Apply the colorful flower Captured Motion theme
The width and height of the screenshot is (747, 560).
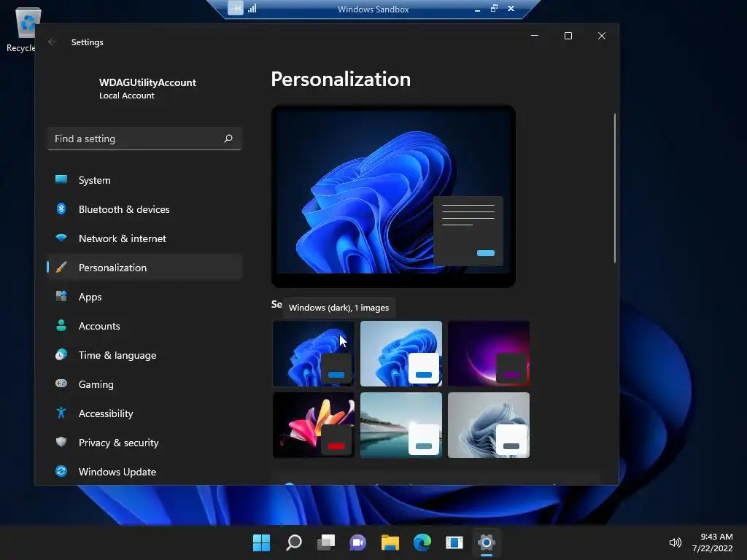(x=314, y=425)
